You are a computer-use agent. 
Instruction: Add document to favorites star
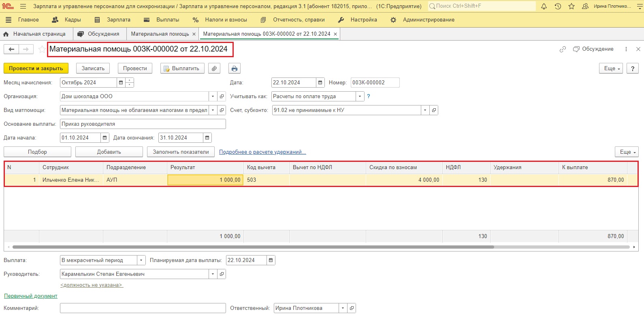(x=42, y=49)
